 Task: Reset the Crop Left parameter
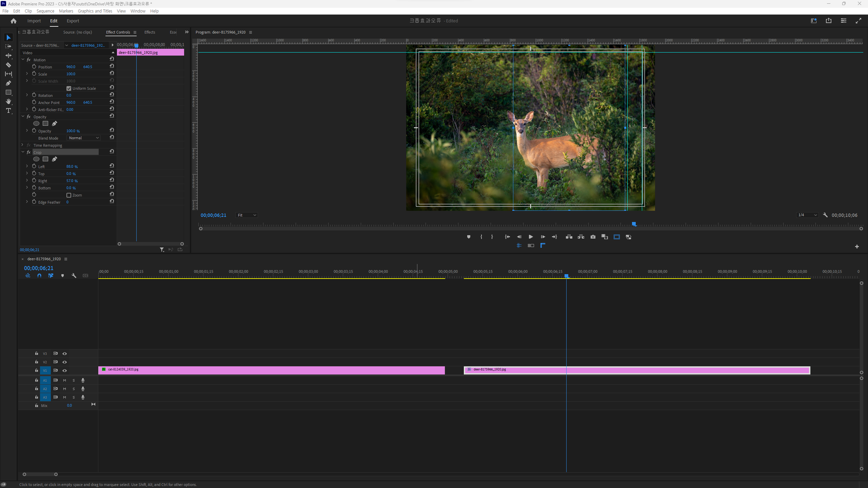(112, 166)
